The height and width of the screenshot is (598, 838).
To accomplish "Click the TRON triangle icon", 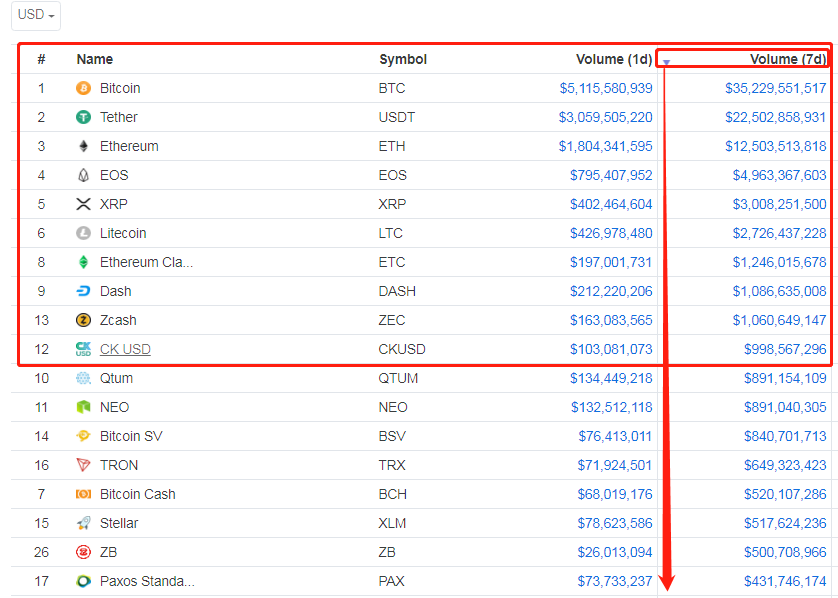I will (83, 465).
